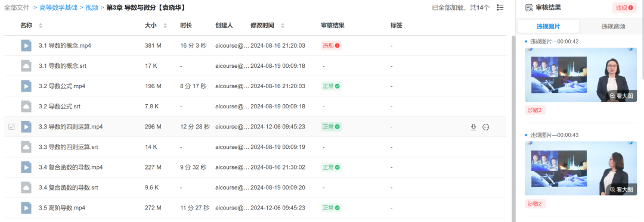The width and height of the screenshot is (644, 222).
Task: Click cloud icon of 3.3 导数的四则运算.srt
Action: tap(26, 147)
